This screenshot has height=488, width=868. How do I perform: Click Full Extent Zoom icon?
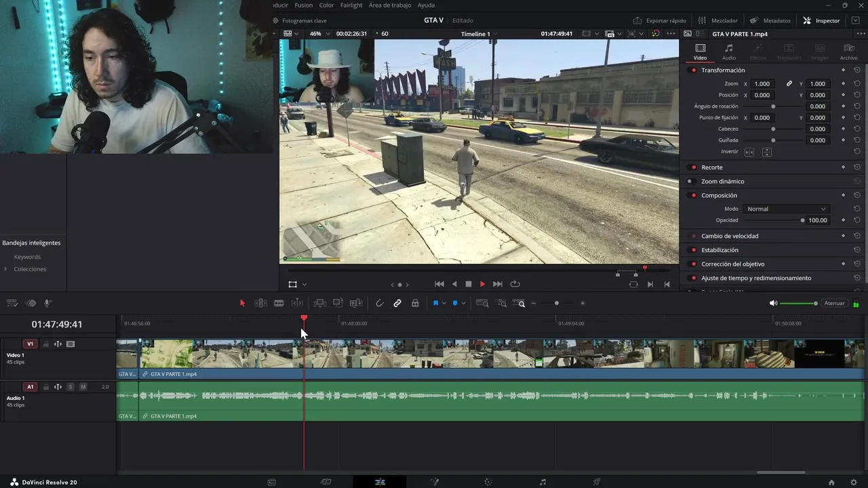pos(482,303)
